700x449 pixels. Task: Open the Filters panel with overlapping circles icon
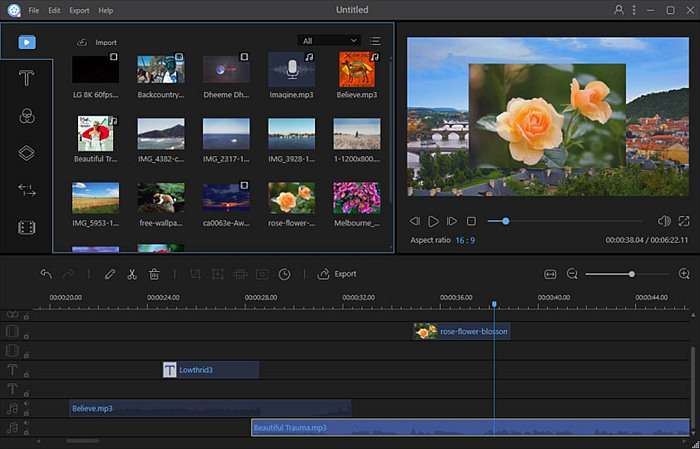pyautogui.click(x=27, y=117)
